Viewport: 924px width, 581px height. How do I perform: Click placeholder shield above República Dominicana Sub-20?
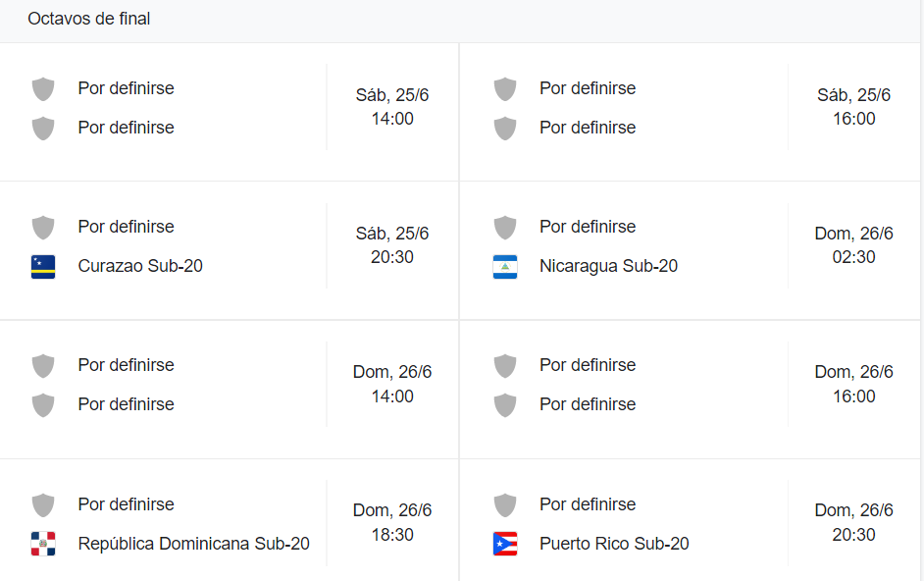pyautogui.click(x=43, y=505)
